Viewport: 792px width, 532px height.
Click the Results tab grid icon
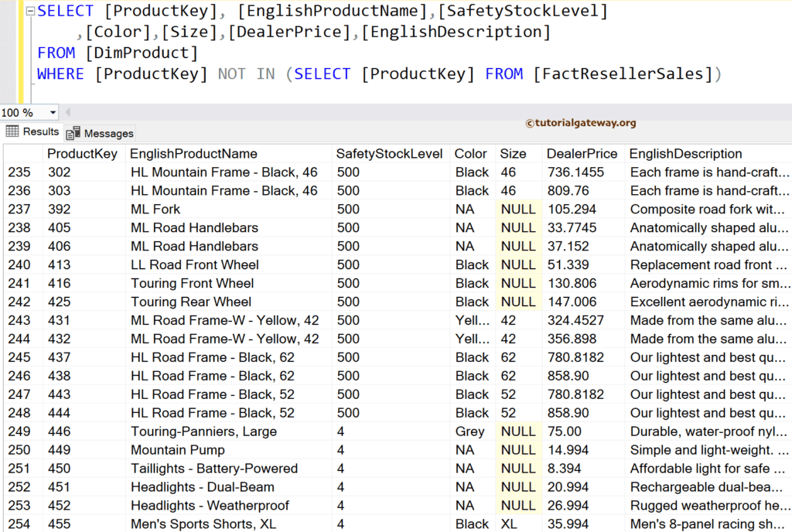coord(10,131)
